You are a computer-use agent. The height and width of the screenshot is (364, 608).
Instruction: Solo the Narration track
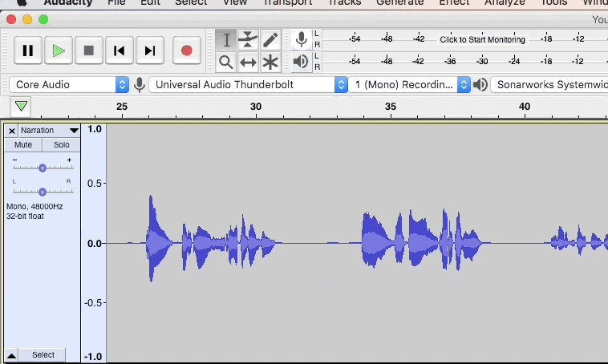(61, 145)
